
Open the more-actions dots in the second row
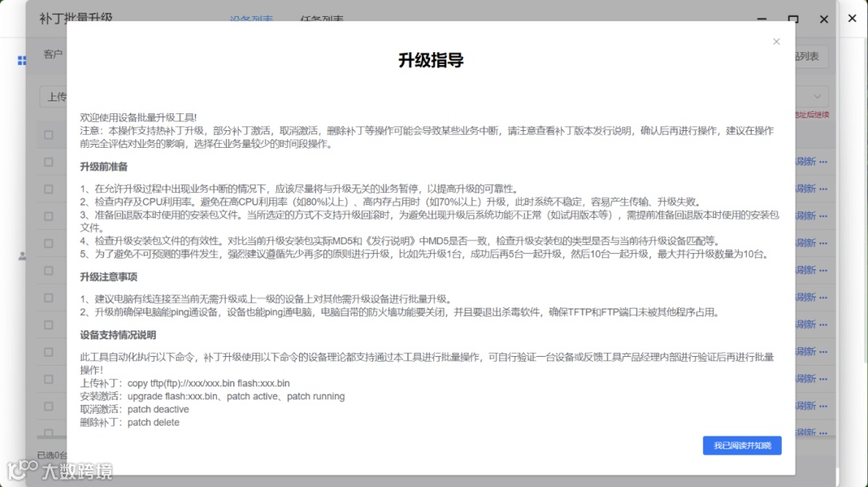pyautogui.click(x=823, y=189)
